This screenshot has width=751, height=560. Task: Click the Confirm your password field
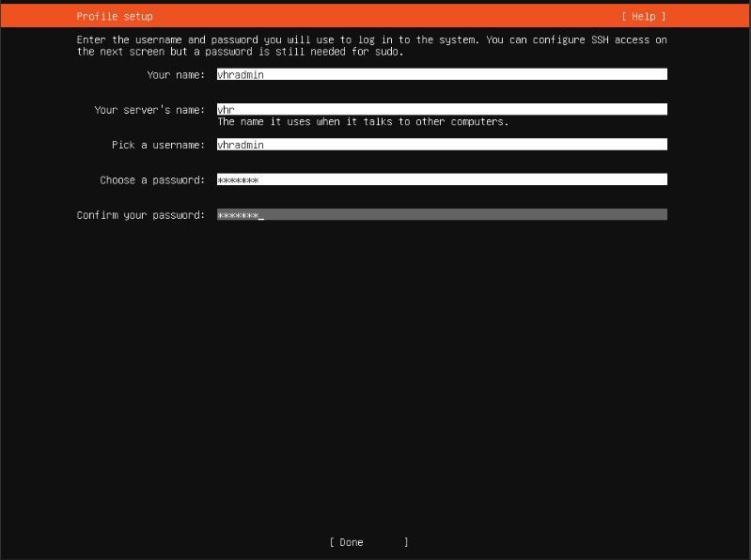[x=442, y=215]
